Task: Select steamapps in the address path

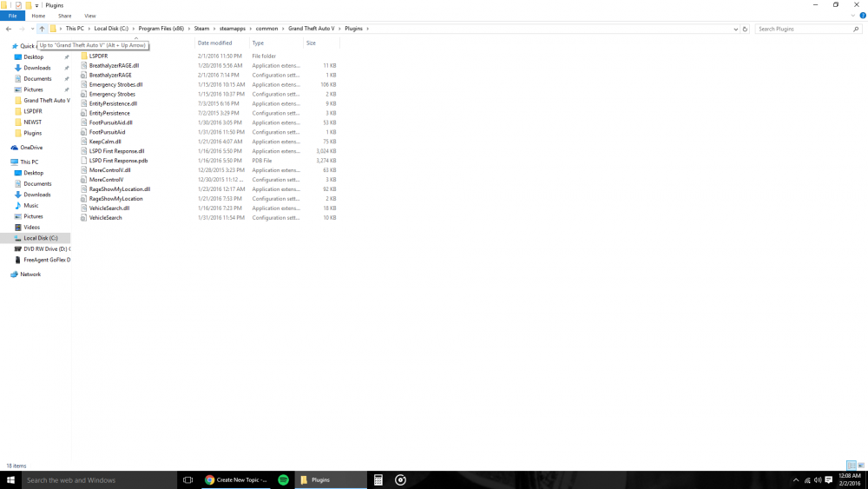Action: [232, 29]
